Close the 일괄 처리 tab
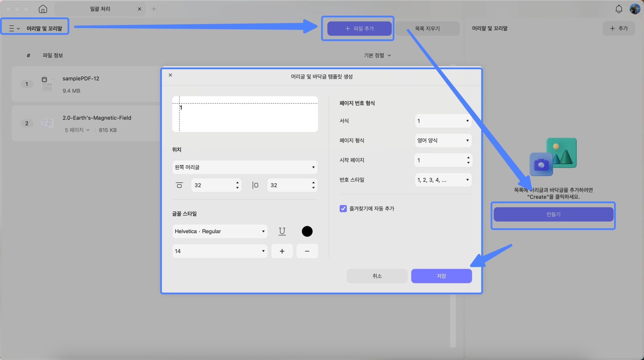 click(139, 9)
